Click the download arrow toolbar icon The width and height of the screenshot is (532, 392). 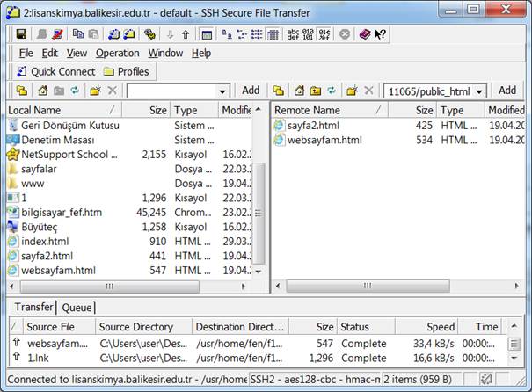click(x=169, y=34)
